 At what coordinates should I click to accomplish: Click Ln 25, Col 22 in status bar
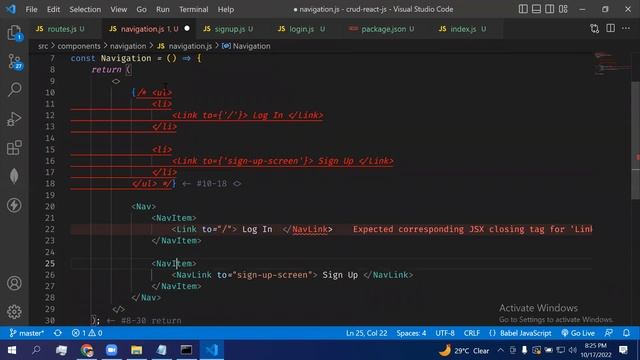point(367,333)
